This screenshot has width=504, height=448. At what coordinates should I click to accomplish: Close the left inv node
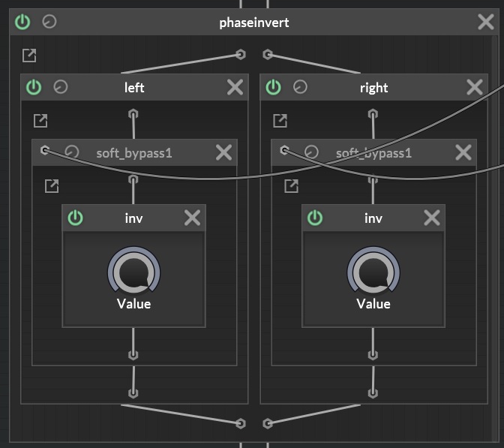pos(193,218)
